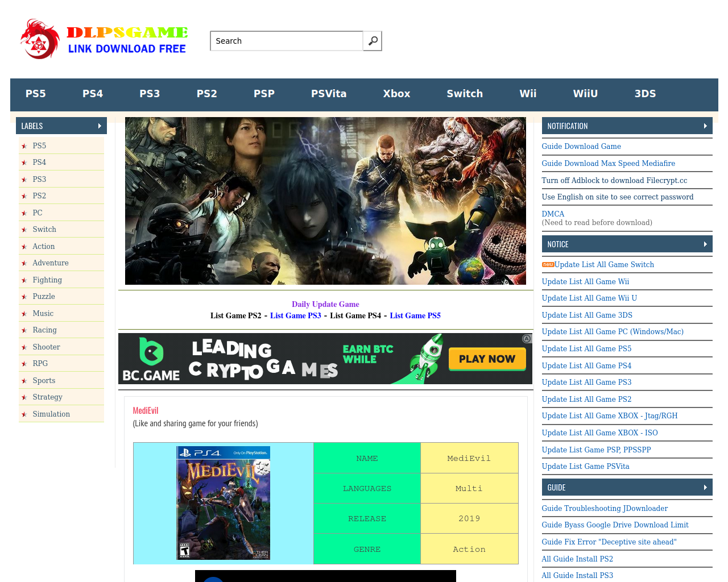
Task: Open Update List All Game XBOX - ISO
Action: tap(599, 433)
